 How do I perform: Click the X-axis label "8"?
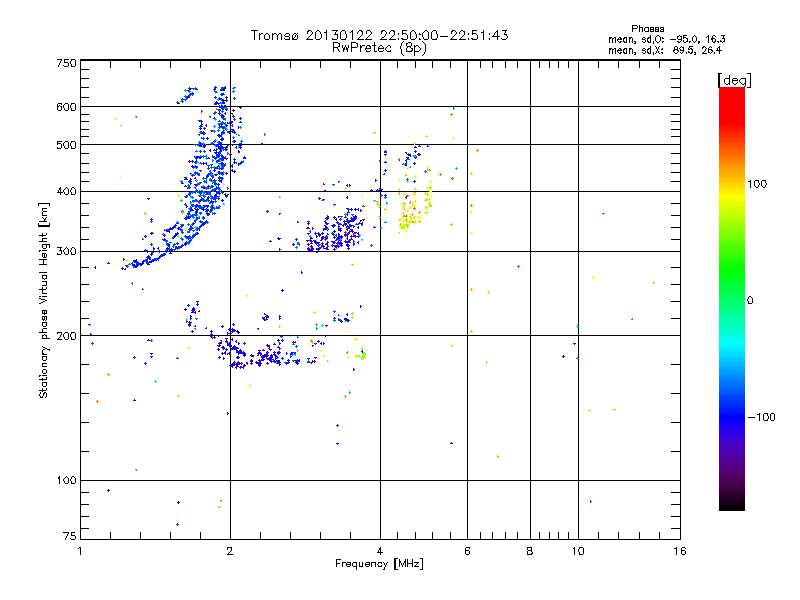[x=530, y=551]
